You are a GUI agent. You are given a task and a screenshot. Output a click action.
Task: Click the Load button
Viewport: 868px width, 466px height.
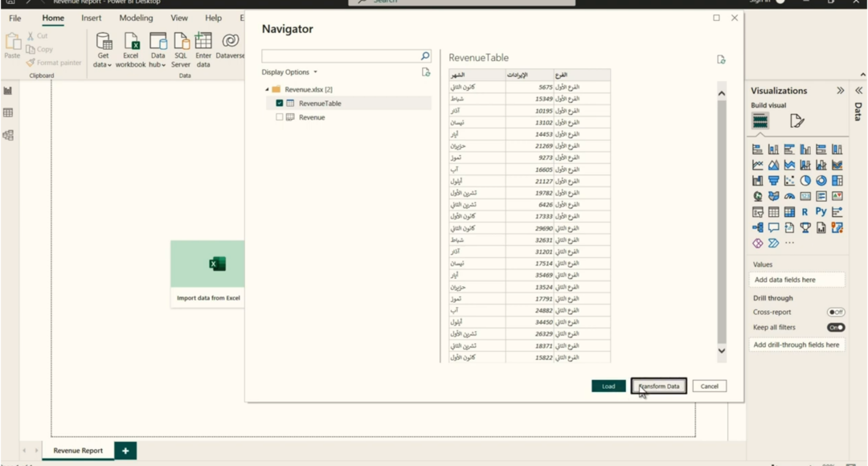pyautogui.click(x=608, y=386)
